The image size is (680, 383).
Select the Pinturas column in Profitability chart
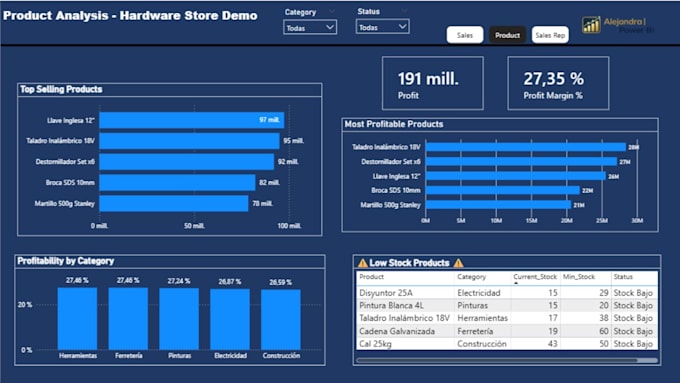coord(179,319)
